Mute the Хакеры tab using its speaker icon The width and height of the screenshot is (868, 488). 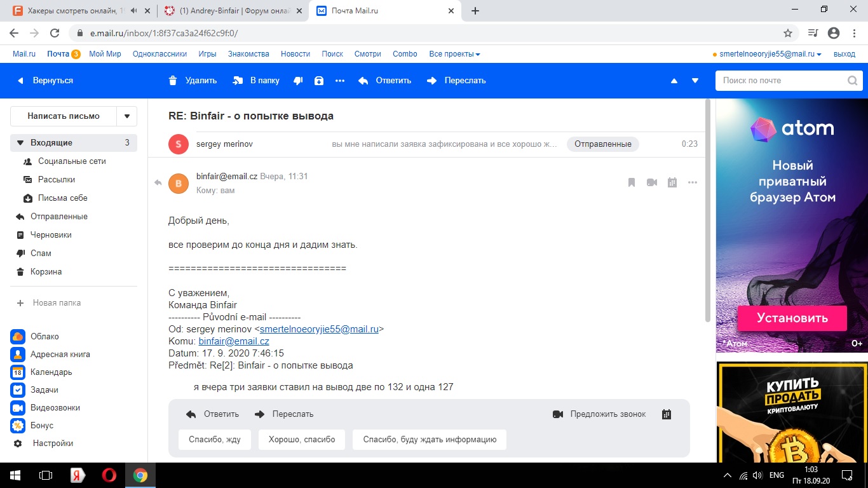tap(133, 11)
